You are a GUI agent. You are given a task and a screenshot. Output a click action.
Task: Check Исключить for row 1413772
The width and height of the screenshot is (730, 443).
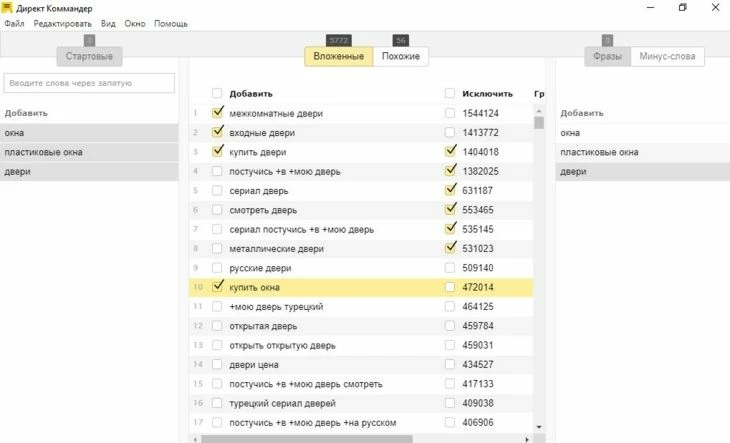[x=450, y=132]
